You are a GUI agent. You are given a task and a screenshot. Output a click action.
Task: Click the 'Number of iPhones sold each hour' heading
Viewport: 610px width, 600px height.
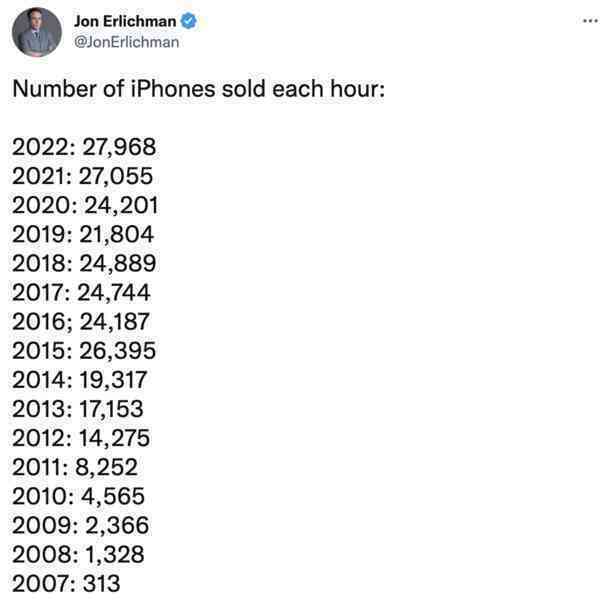(198, 89)
